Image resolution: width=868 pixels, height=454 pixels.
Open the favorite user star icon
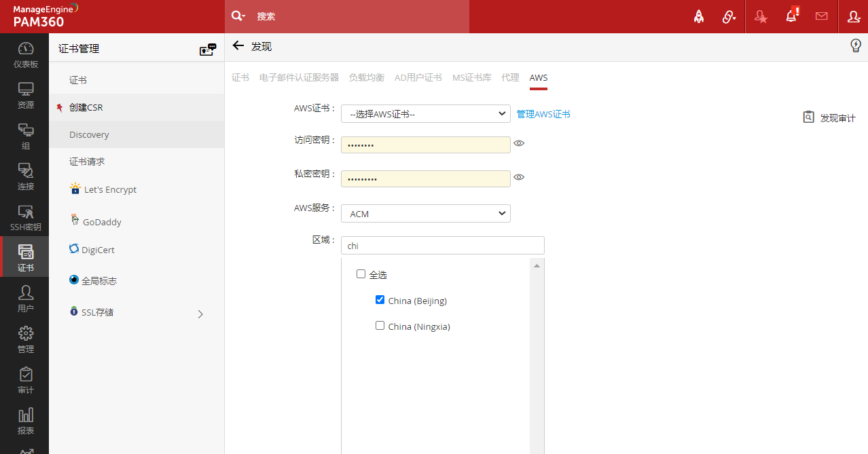(761, 17)
